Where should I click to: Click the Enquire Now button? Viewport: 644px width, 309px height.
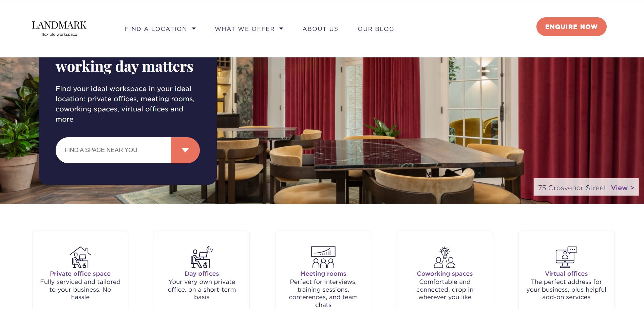coord(571,26)
